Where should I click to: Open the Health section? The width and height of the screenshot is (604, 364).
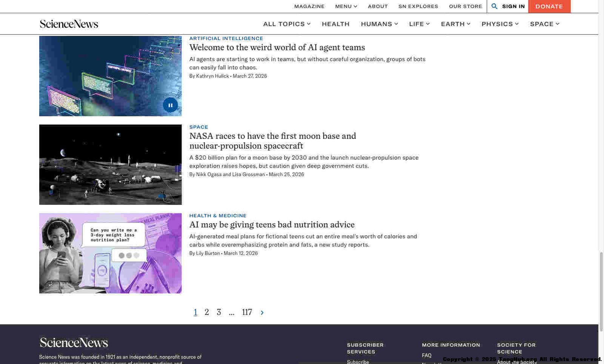click(336, 24)
